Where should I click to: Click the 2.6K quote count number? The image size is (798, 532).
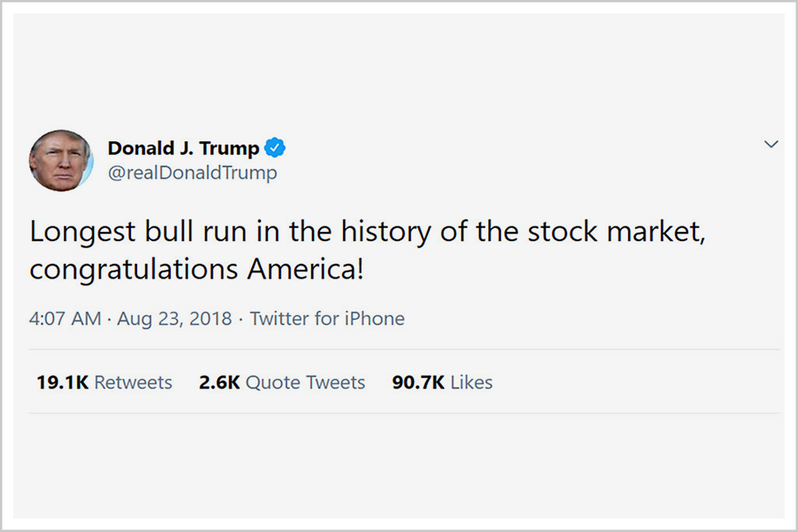pyautogui.click(x=219, y=383)
